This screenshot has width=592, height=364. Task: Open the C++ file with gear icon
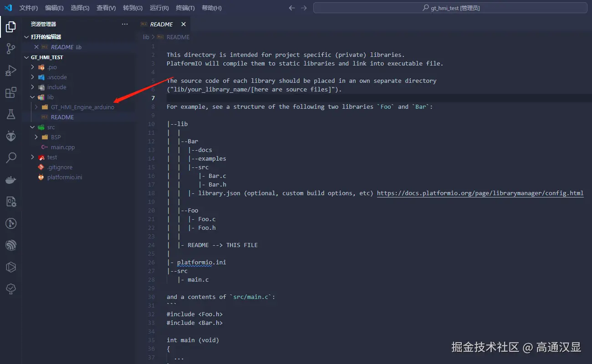(11, 202)
